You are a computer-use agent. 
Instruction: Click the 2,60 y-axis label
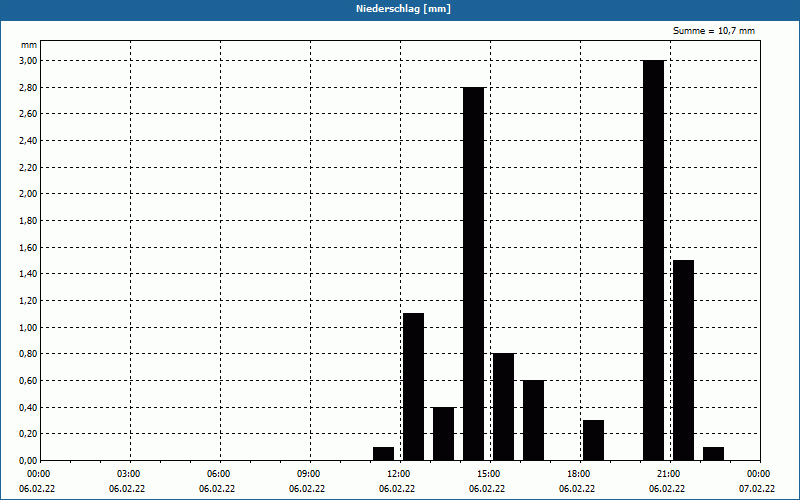click(x=28, y=114)
